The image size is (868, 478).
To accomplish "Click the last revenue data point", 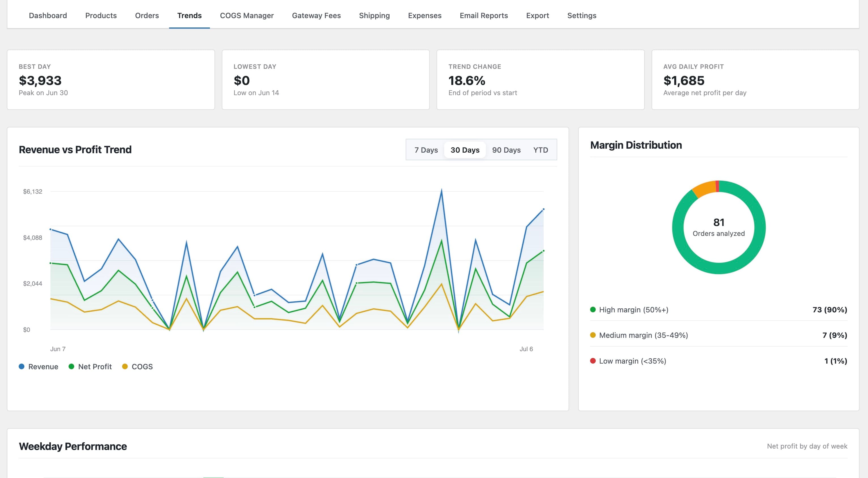I will click(x=543, y=209).
